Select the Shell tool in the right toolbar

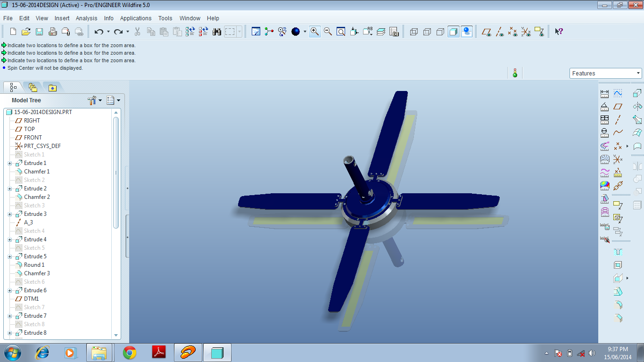[618, 265]
